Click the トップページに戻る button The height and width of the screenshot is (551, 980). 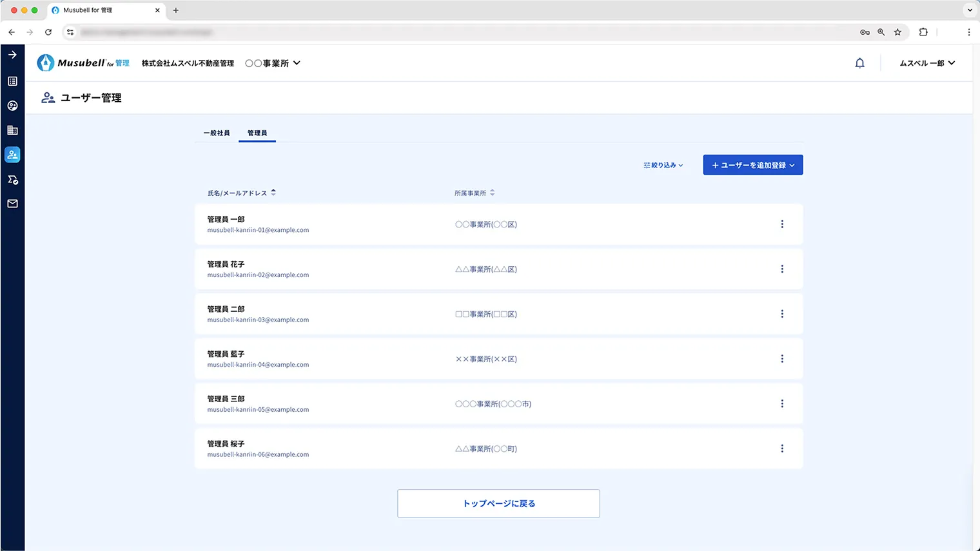[x=498, y=503]
